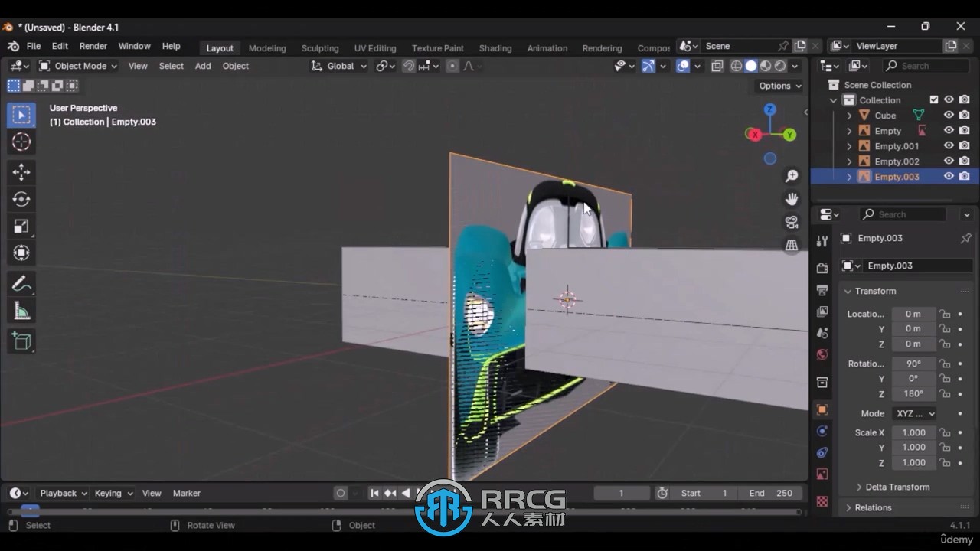The image size is (980, 551).
Task: Open the Object Constraints properties tab
Action: click(822, 452)
